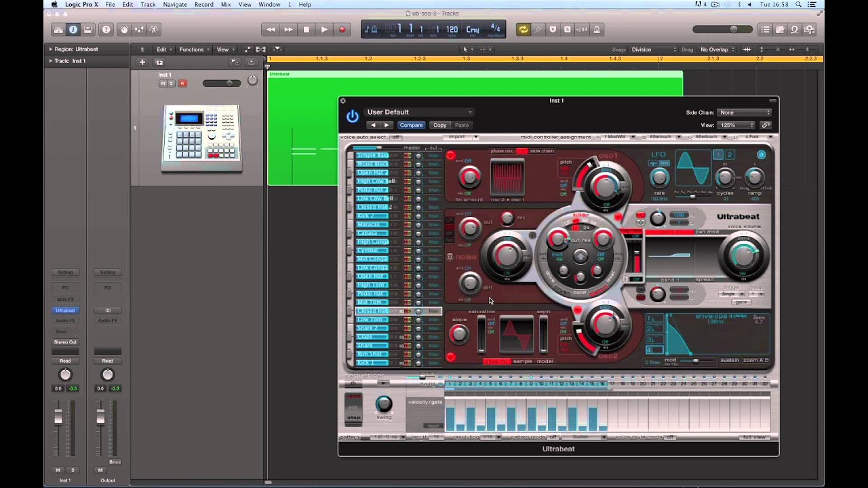The height and width of the screenshot is (488, 868).
Task: Open the Side Chain None dropdown
Action: point(745,113)
